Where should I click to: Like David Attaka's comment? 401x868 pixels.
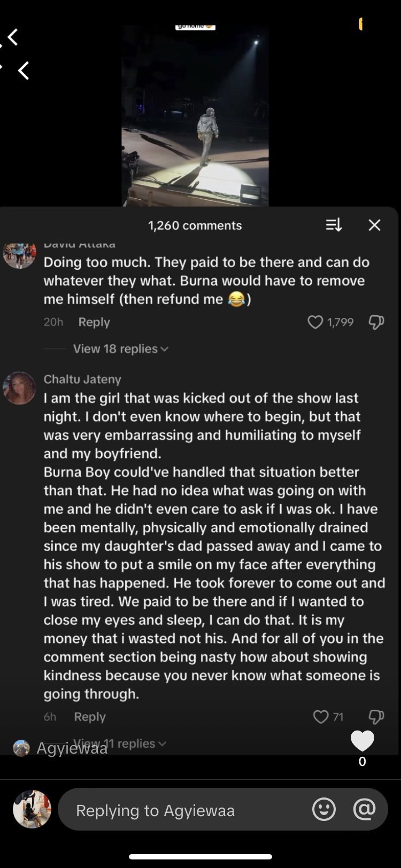point(315,322)
